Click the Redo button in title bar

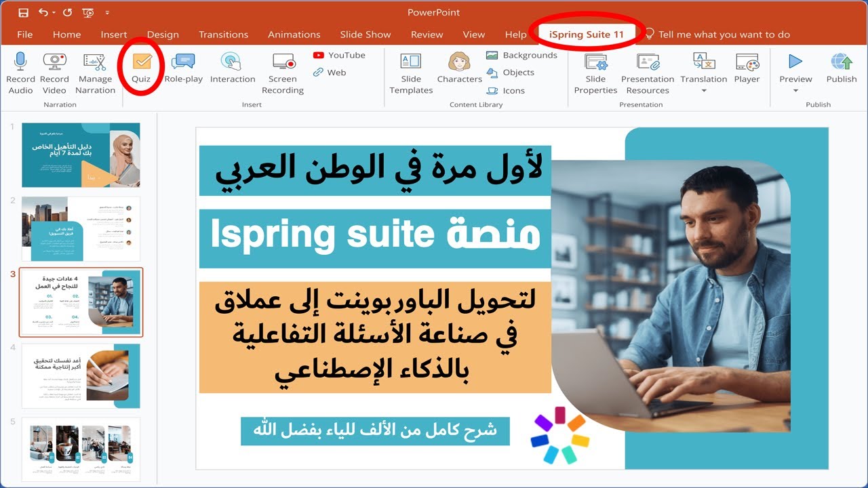click(67, 13)
